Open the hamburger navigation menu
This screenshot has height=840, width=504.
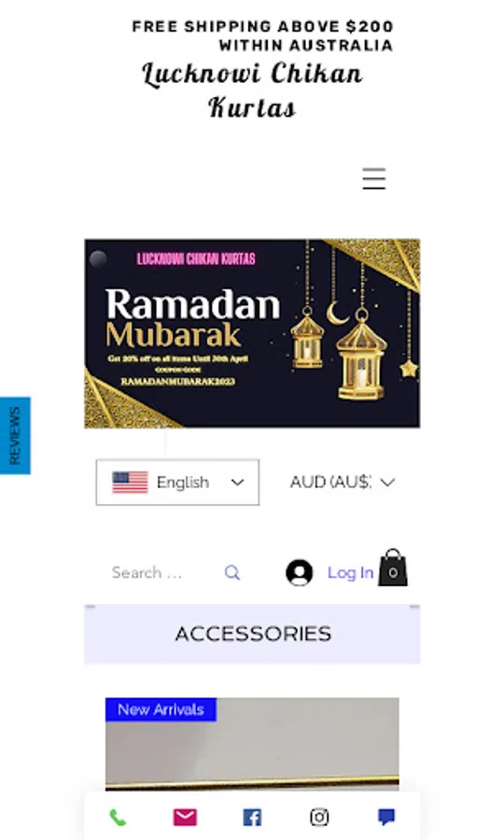click(374, 179)
